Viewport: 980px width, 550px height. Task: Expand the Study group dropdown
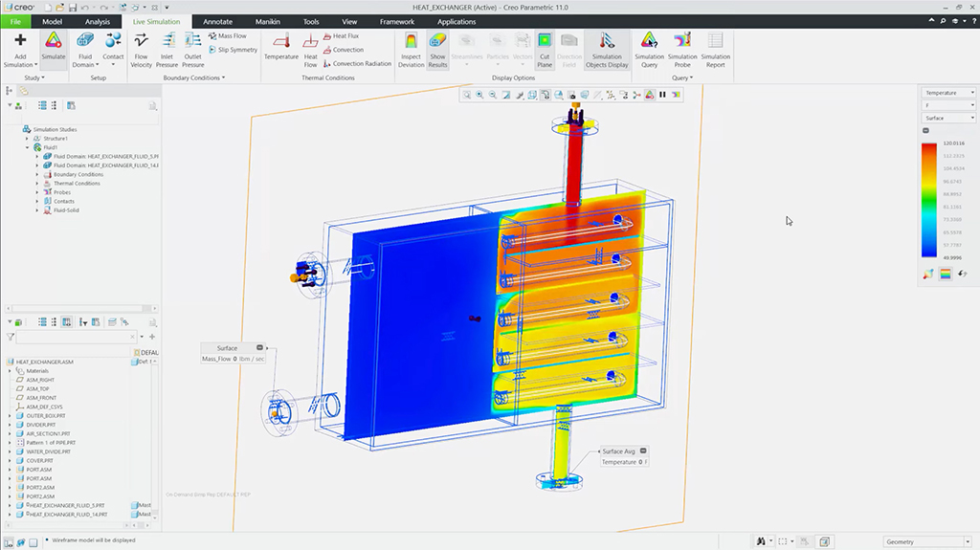coord(34,78)
